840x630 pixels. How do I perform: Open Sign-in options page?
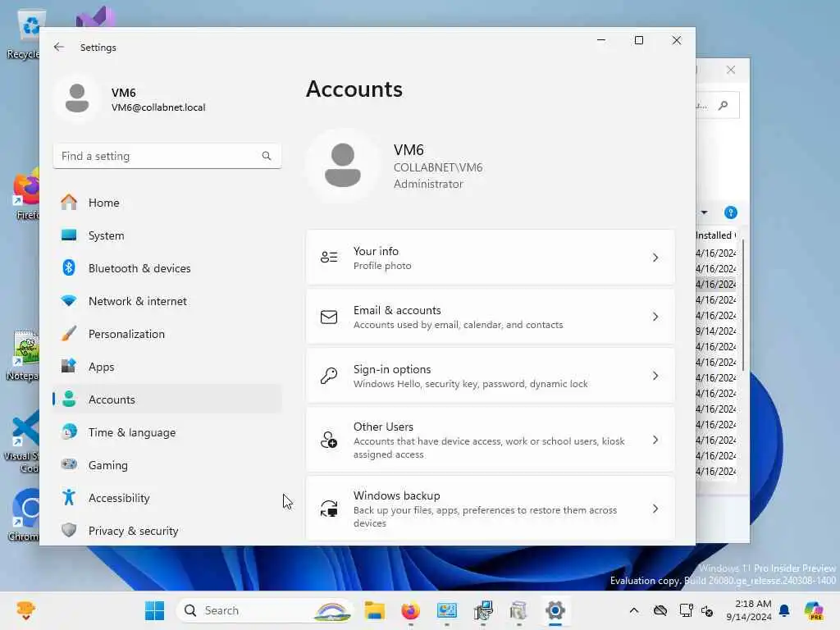coord(491,376)
